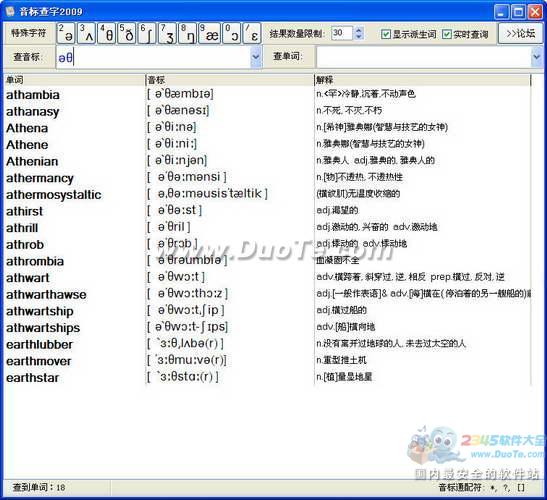Viewport: 547px width, 500px height.
Task: Increase the result limit with up arrow
Action: point(358,30)
